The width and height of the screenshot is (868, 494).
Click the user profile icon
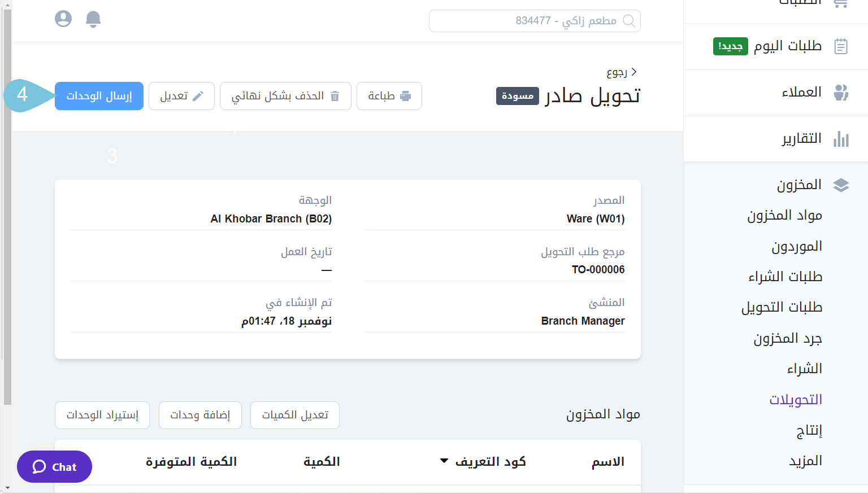[x=63, y=19]
